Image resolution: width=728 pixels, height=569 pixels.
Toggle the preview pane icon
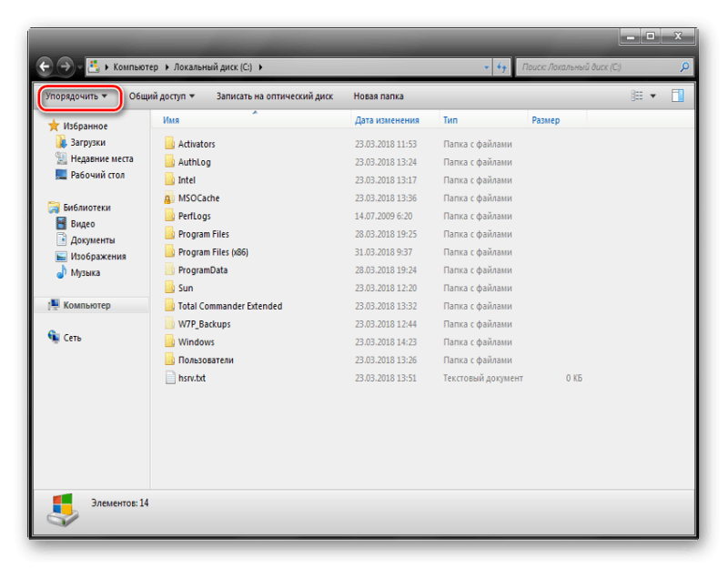tap(677, 96)
